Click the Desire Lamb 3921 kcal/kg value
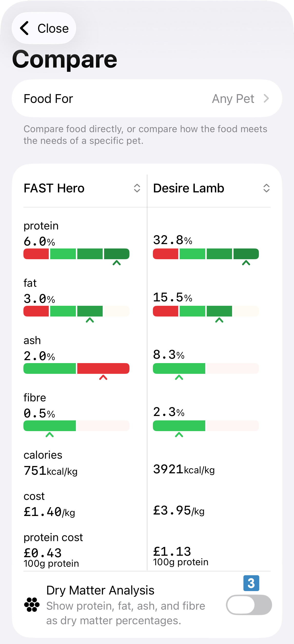This screenshot has width=294, height=644. tap(184, 469)
